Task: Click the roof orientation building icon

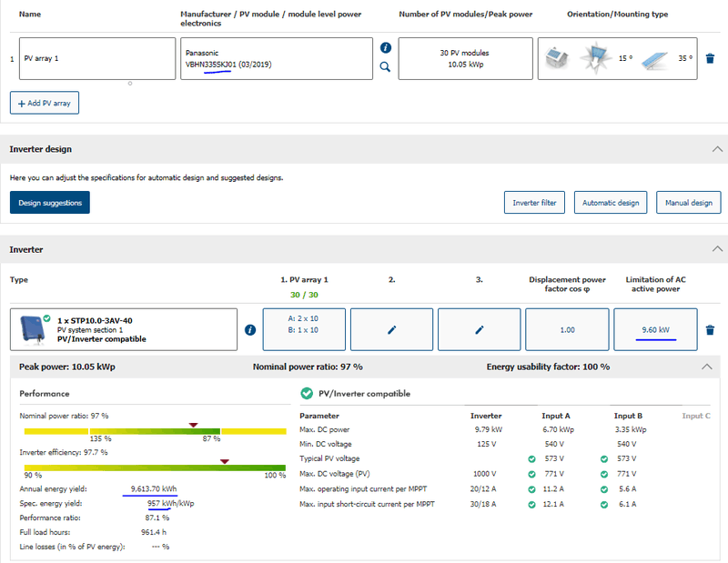Action: pos(555,58)
